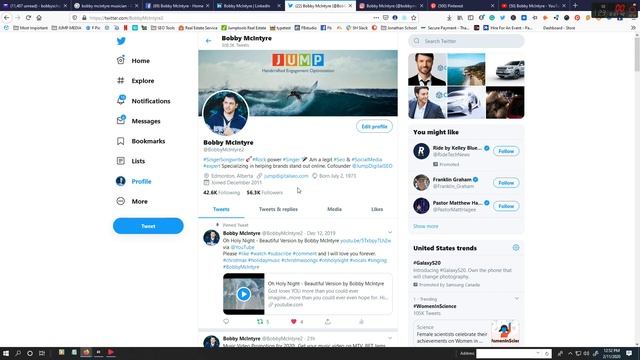The height and width of the screenshot is (360, 640).
Task: Open the #WomenInScience trend
Action: (x=435, y=306)
